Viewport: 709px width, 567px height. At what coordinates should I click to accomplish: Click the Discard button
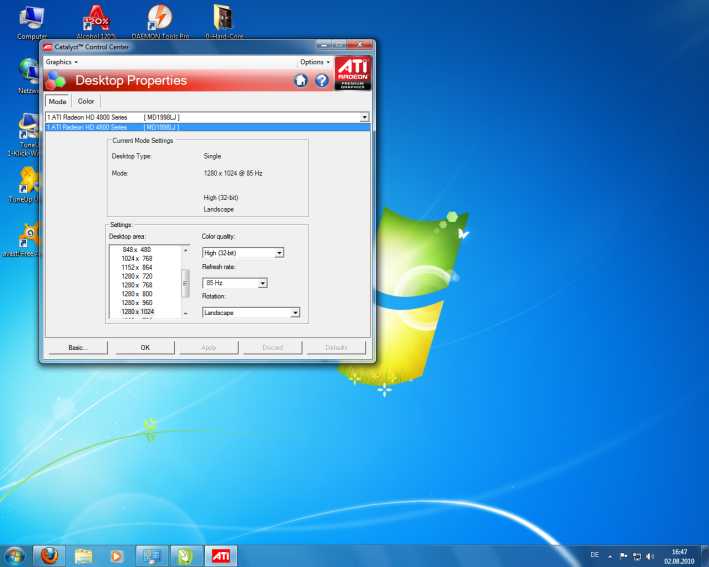(273, 347)
